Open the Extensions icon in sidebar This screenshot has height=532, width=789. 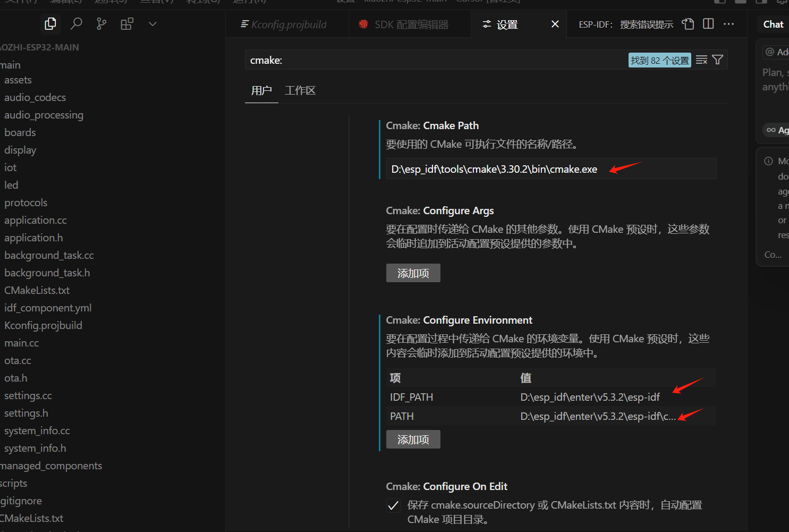(127, 24)
